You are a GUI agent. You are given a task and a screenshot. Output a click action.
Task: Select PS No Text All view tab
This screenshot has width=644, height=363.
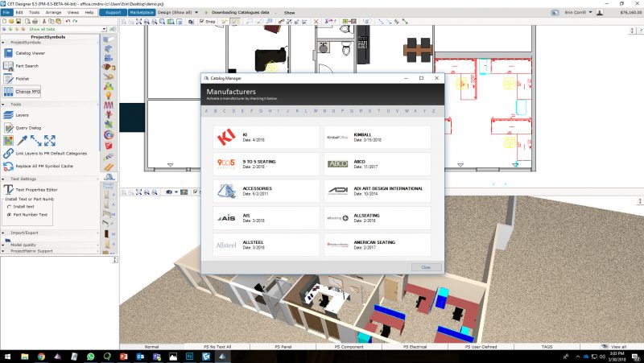click(x=217, y=347)
